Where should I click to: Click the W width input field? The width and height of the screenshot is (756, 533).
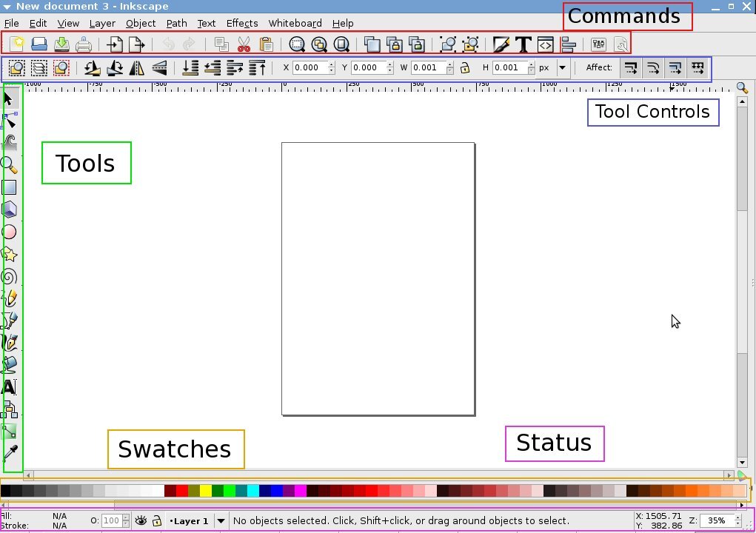429,67
